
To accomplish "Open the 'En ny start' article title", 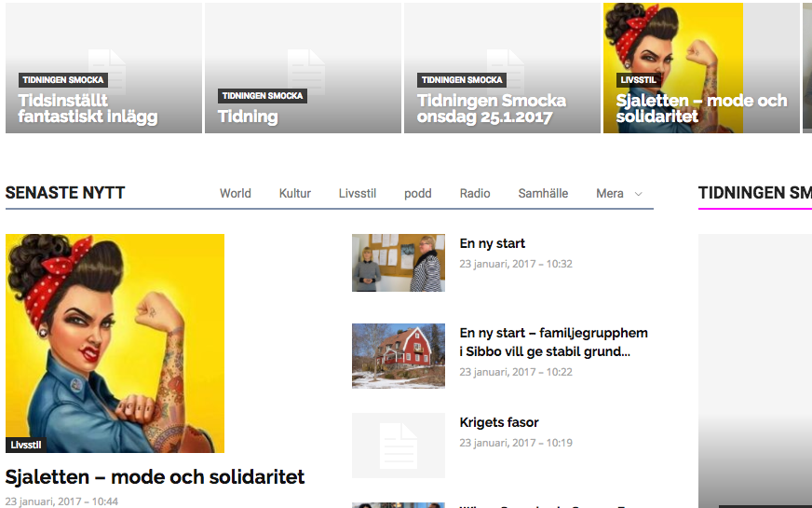I will [x=492, y=243].
